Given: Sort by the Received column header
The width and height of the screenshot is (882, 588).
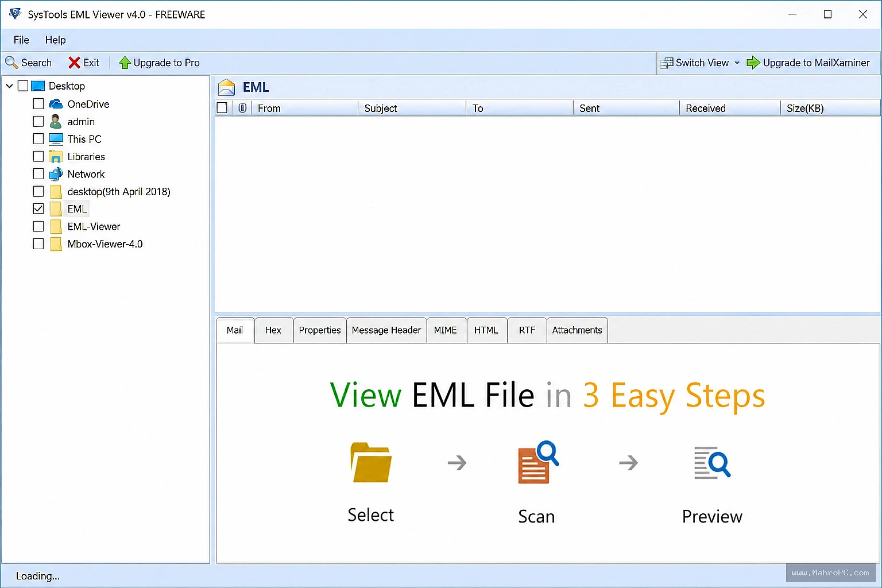Looking at the screenshot, I should pos(730,108).
